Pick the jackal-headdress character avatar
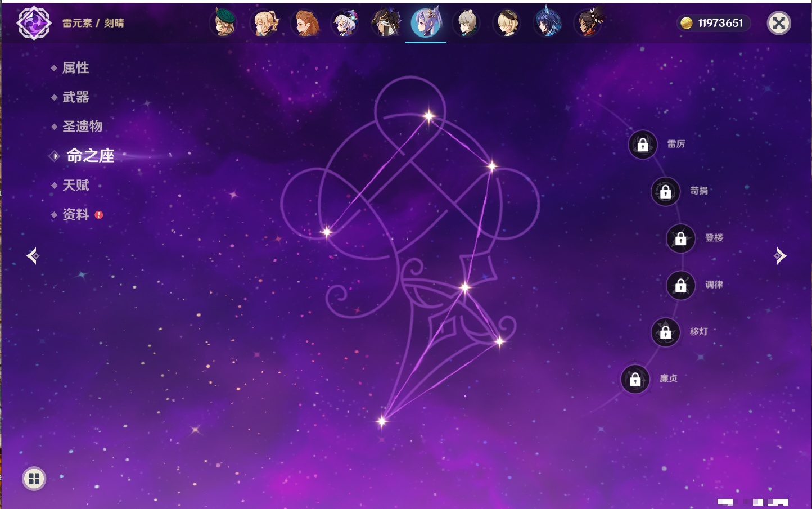This screenshot has width=812, height=509. (386, 23)
